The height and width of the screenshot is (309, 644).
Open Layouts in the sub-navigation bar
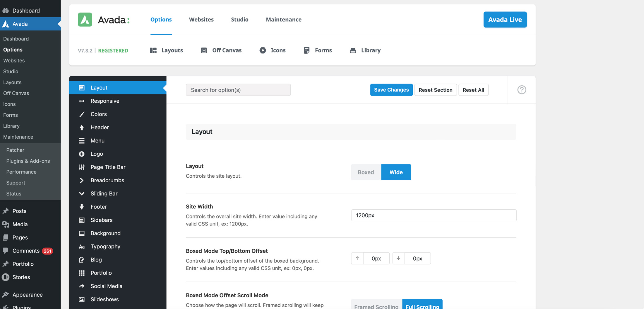pos(166,50)
